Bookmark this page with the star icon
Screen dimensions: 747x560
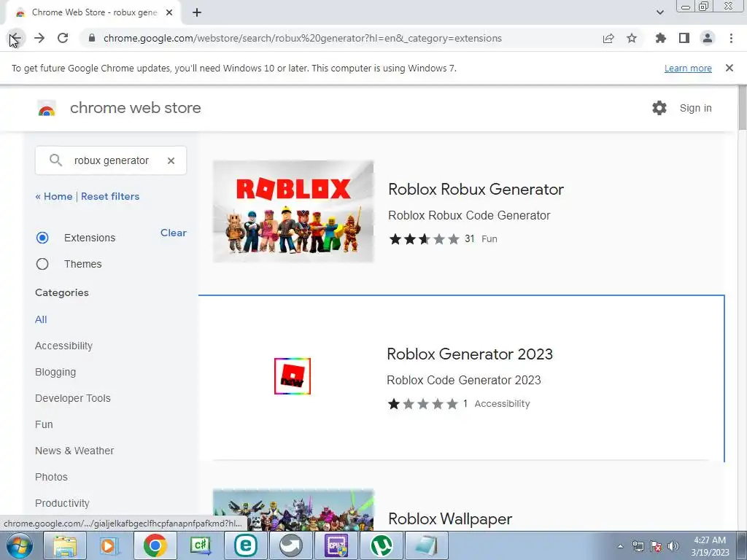click(632, 38)
